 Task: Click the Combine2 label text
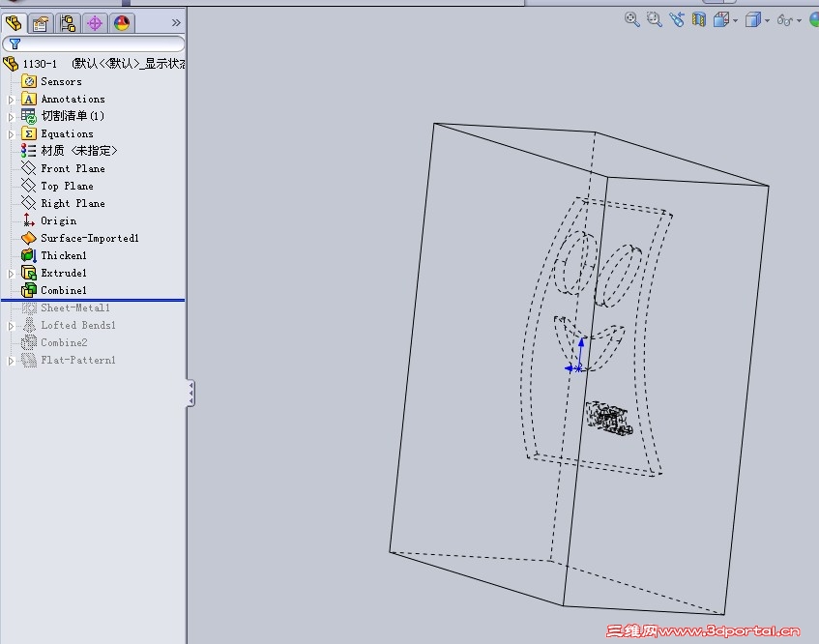click(64, 342)
